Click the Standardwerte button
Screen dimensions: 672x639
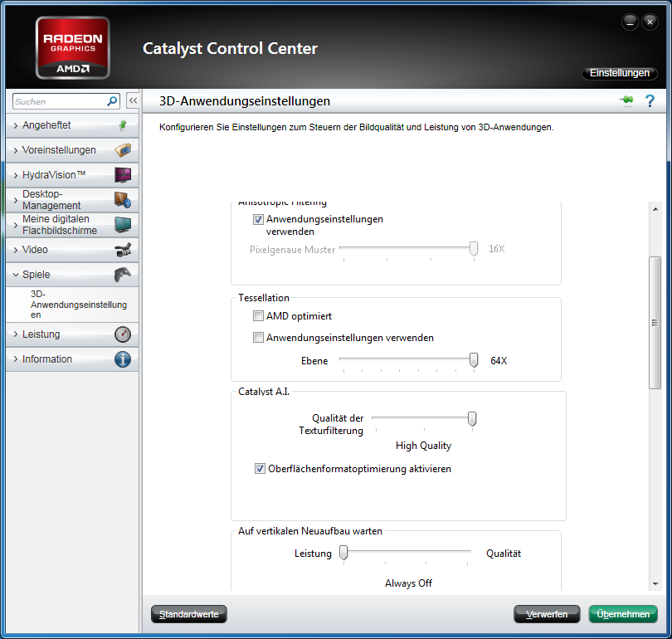pos(189,614)
